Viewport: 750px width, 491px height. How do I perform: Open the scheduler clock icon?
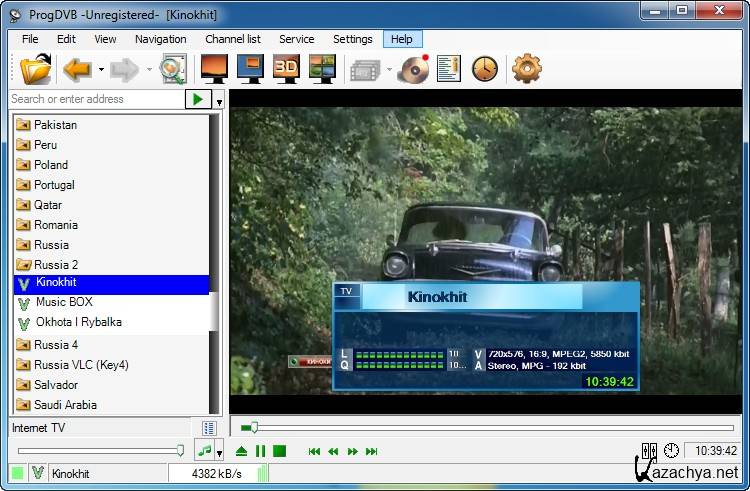484,69
